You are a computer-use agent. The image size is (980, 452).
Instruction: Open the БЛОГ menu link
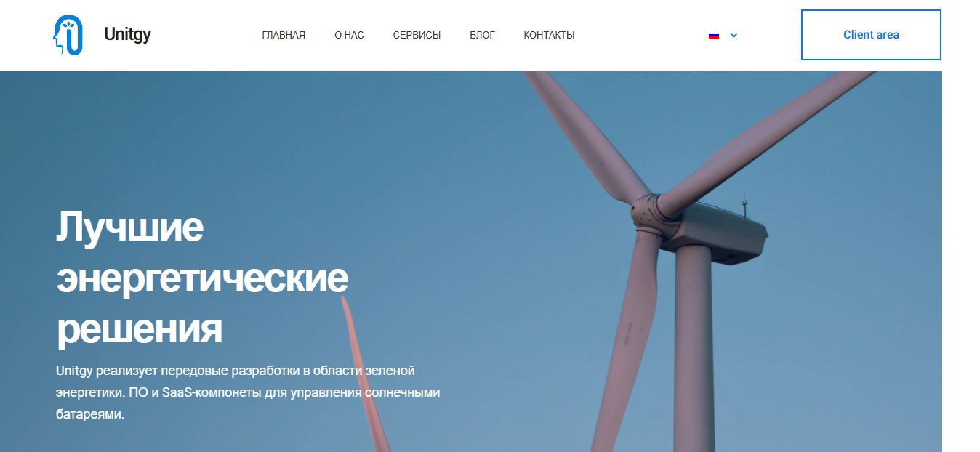(482, 35)
